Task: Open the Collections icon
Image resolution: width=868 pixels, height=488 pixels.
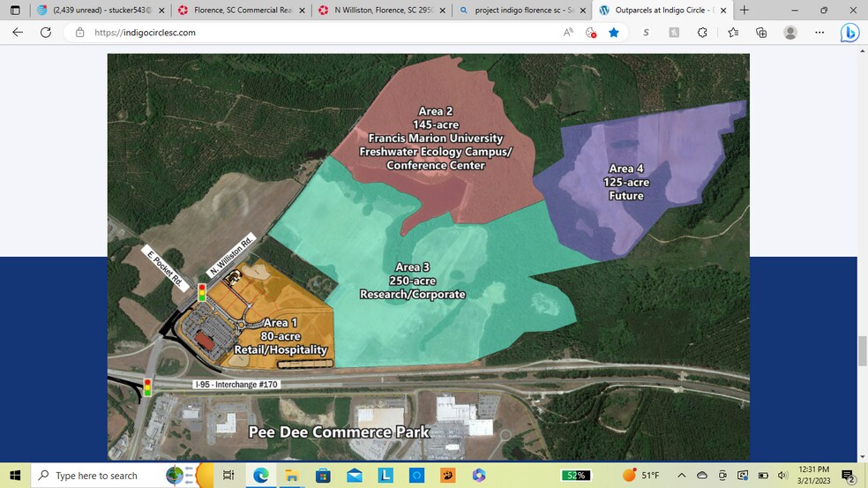Action: [761, 33]
